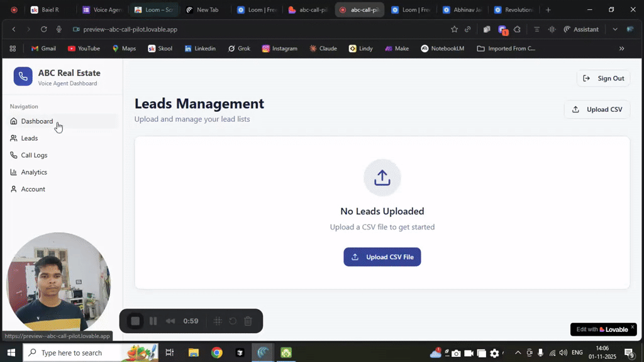Click the ABC Real Estate phone logo icon
644x362 pixels.
pyautogui.click(x=23, y=76)
